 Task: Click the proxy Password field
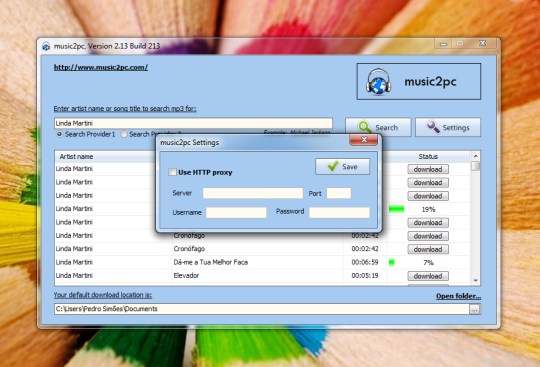(x=339, y=212)
